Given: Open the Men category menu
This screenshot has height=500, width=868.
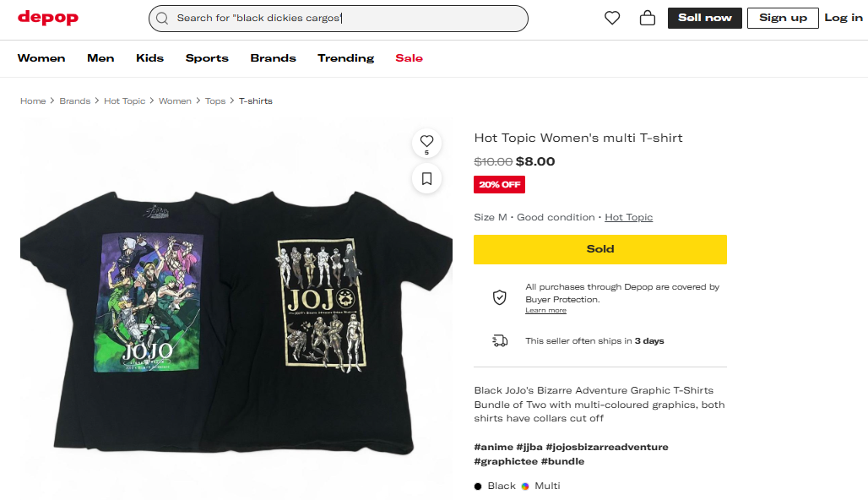Looking at the screenshot, I should pyautogui.click(x=100, y=58).
